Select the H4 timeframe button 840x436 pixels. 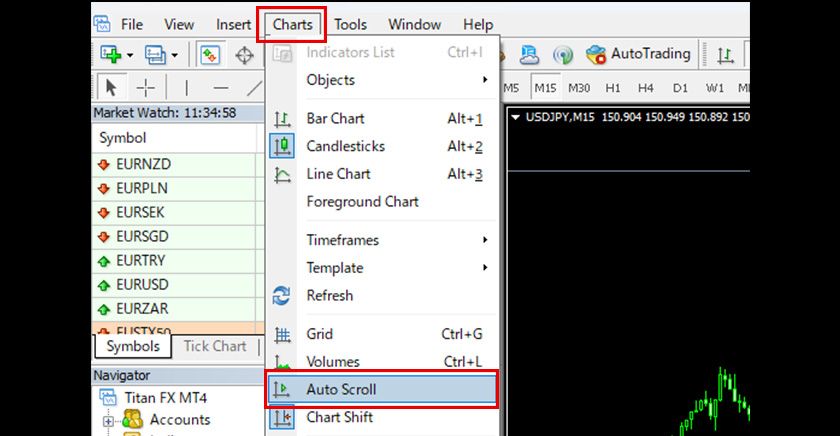pyautogui.click(x=646, y=87)
